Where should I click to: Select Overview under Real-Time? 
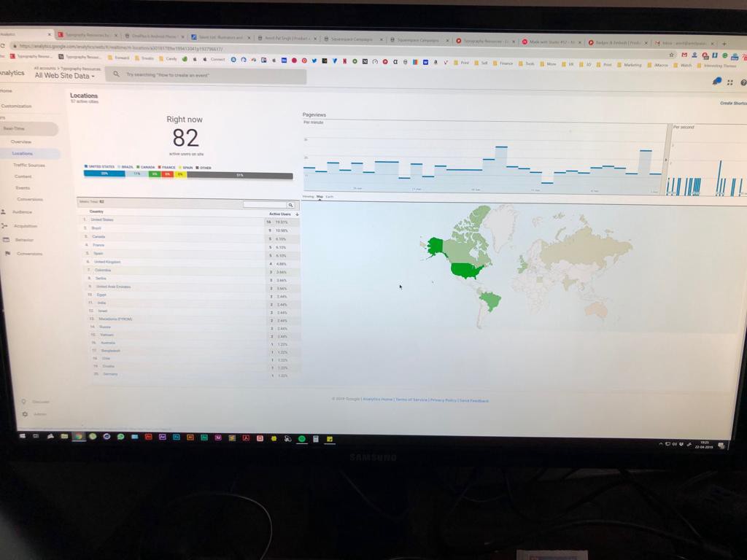[21, 142]
